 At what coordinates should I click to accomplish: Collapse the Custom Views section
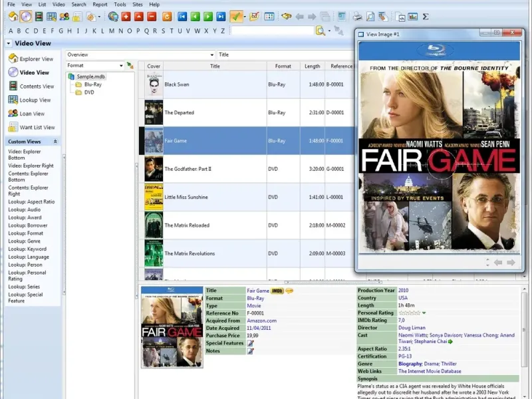55,142
